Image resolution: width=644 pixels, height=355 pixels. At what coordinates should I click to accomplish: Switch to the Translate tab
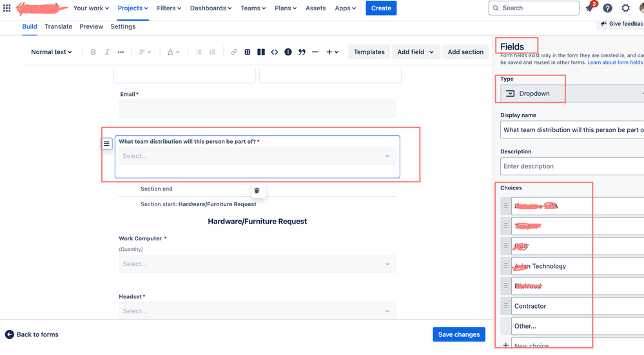pos(58,26)
